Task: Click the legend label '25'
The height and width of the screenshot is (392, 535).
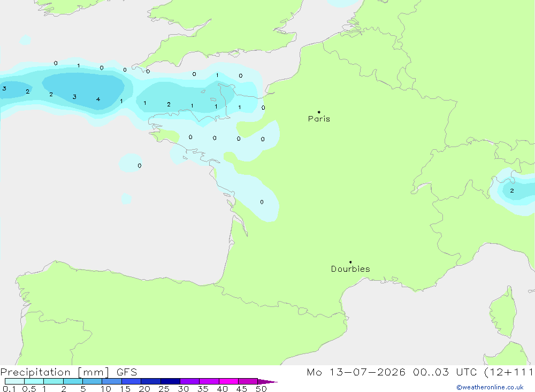Action: coord(164,389)
